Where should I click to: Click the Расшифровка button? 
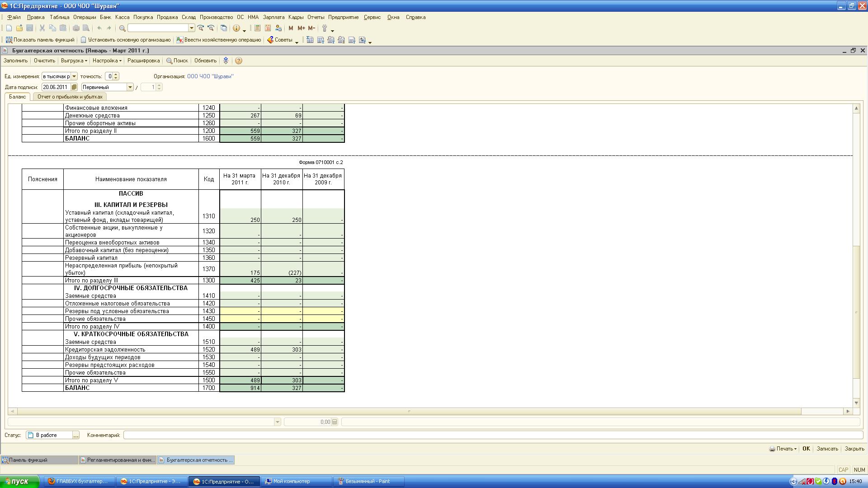pyautogui.click(x=143, y=61)
